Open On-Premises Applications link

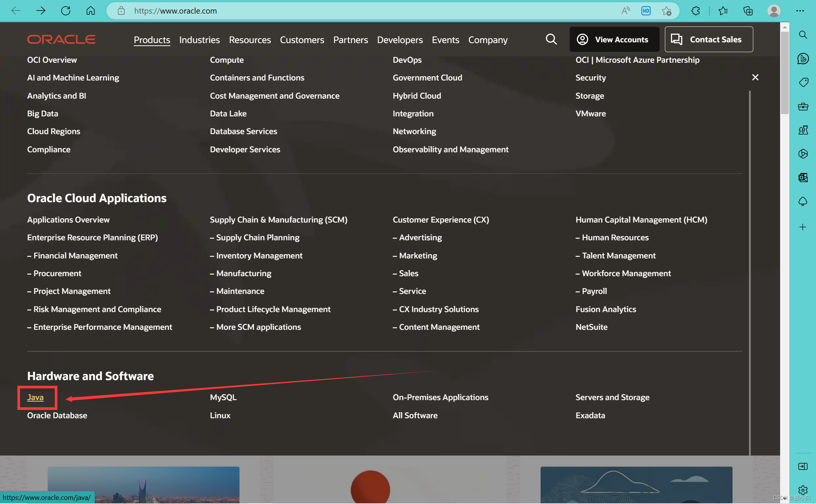(x=440, y=397)
